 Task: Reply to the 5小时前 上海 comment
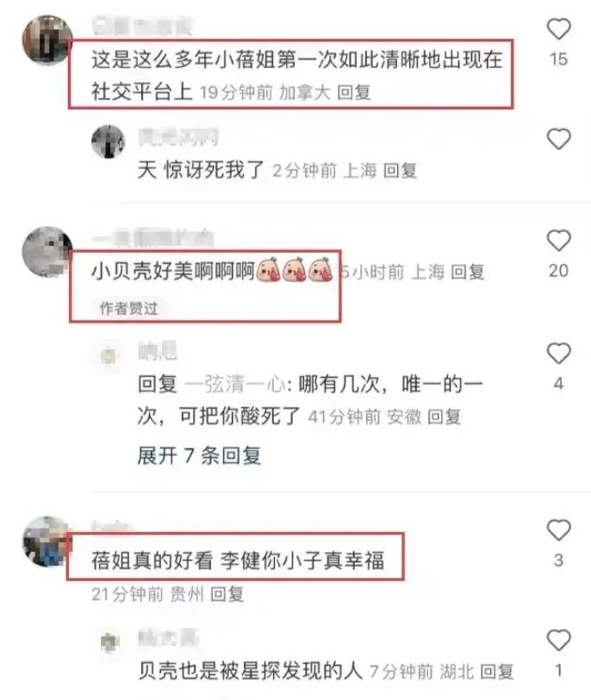tap(468, 272)
